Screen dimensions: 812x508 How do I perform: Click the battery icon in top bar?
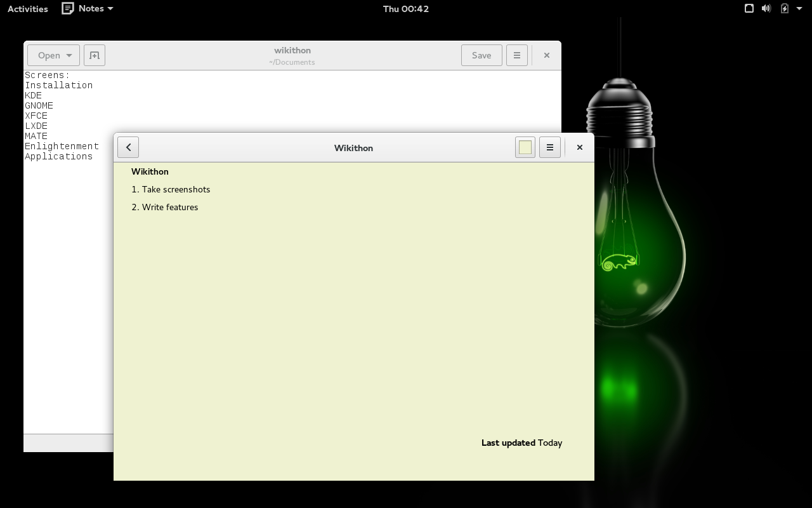click(x=785, y=8)
